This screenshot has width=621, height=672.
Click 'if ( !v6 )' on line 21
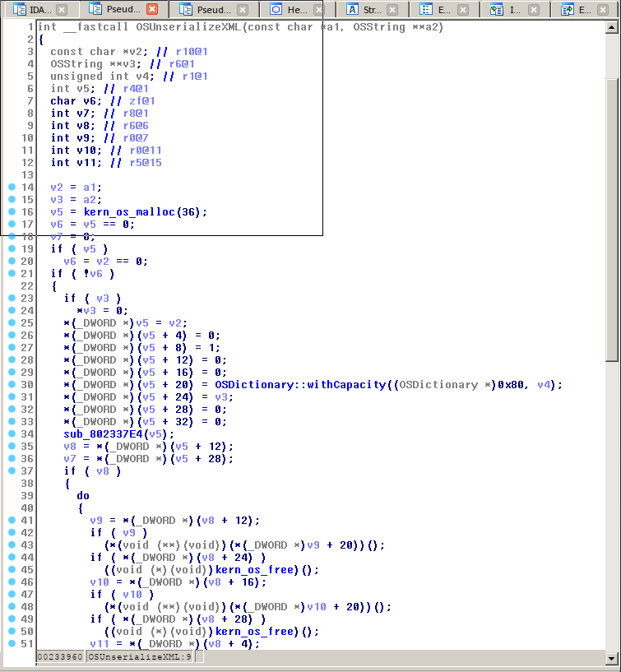83,274
